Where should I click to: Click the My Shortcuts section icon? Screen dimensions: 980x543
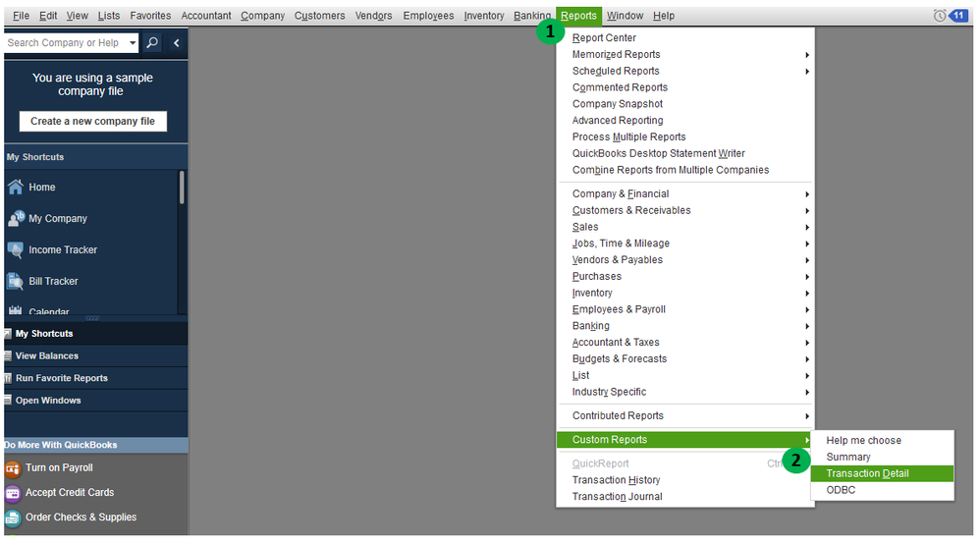(8, 334)
